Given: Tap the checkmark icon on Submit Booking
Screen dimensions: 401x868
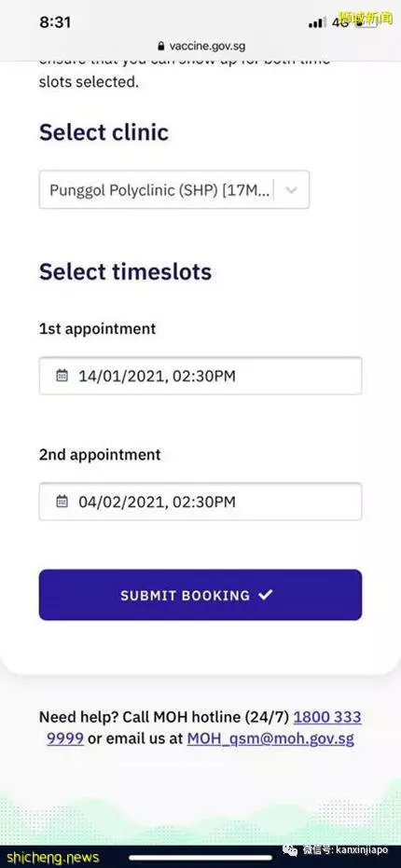Looking at the screenshot, I should [266, 595].
